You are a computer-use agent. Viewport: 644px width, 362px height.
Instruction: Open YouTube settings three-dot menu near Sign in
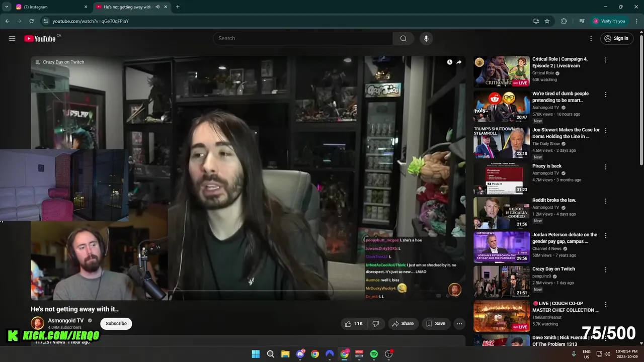click(x=591, y=38)
